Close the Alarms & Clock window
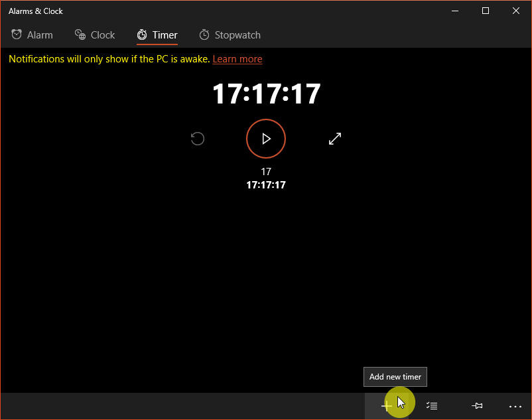 pos(515,11)
